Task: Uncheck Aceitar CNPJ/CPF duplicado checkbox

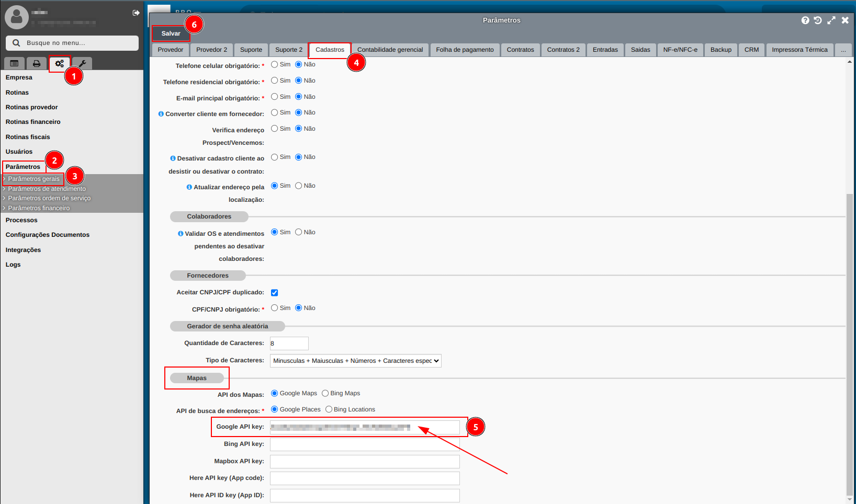Action: click(274, 293)
